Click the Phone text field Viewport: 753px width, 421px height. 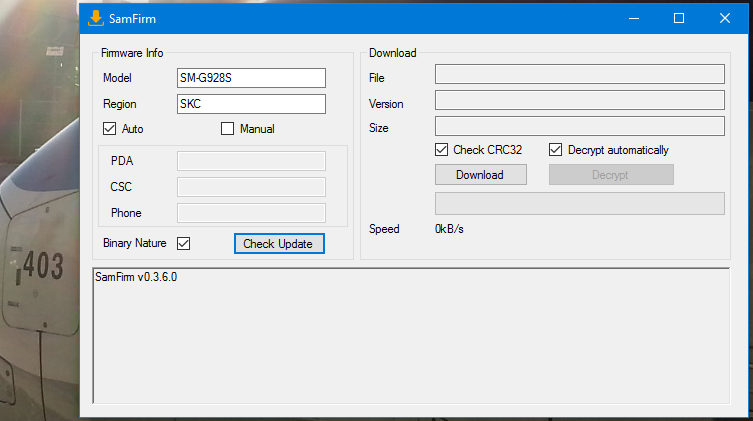(251, 213)
